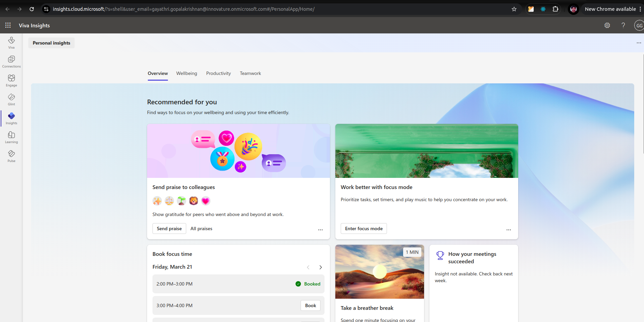
Task: Click the trophy icon on meetings card
Action: pos(440,256)
